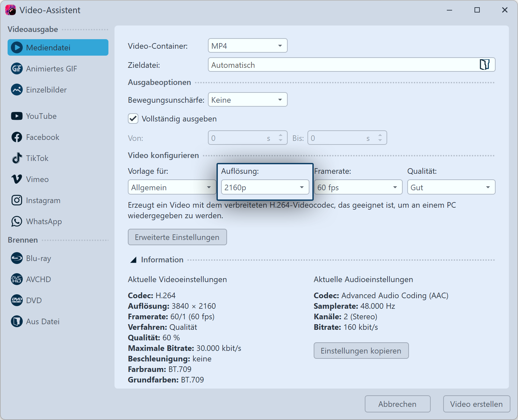Open the Video-Container dropdown
Viewport: 518px width, 420px height.
[x=247, y=46]
